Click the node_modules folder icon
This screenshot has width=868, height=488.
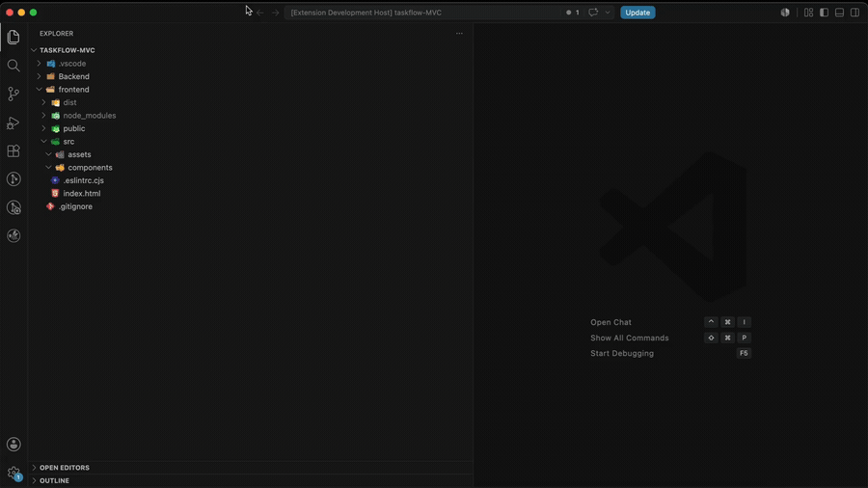point(55,116)
